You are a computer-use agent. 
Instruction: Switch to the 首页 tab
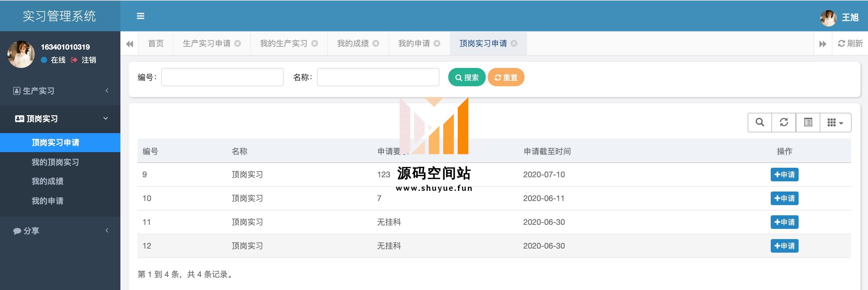click(x=156, y=43)
